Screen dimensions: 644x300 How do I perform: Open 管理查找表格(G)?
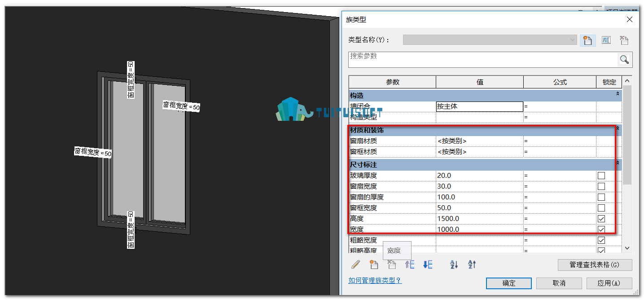click(x=595, y=265)
